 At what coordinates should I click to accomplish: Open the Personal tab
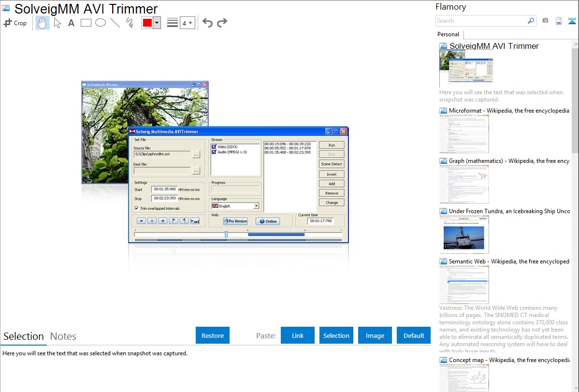(448, 34)
